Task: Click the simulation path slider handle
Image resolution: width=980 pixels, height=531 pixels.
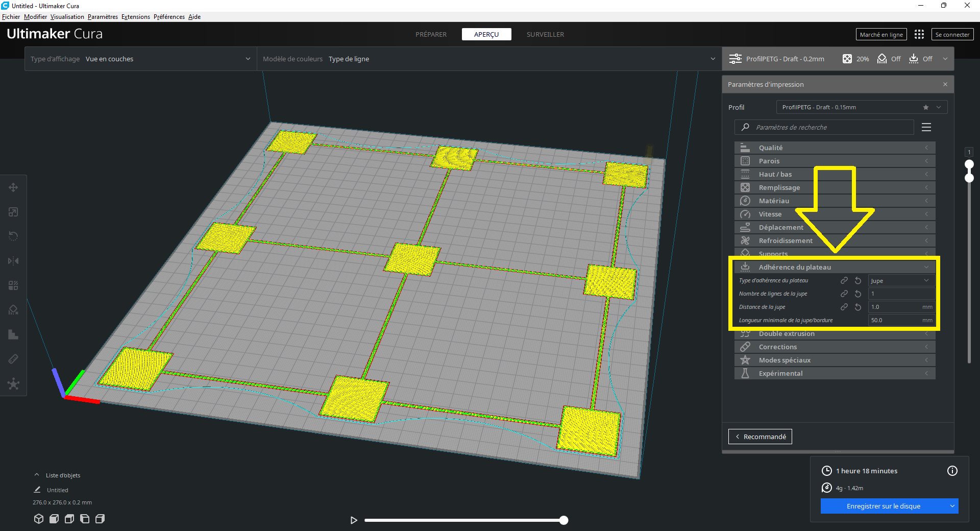Action: coord(563,520)
